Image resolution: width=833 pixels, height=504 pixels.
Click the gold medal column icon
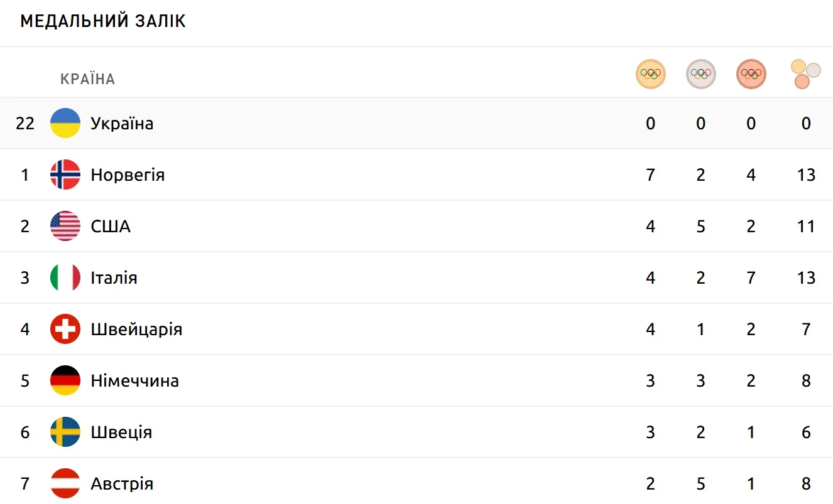coord(650,74)
